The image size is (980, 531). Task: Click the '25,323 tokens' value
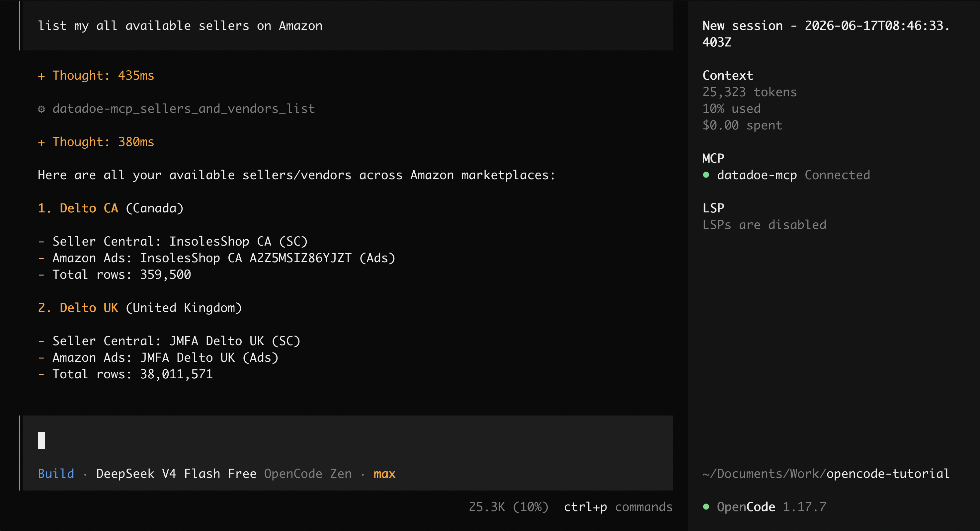(750, 92)
